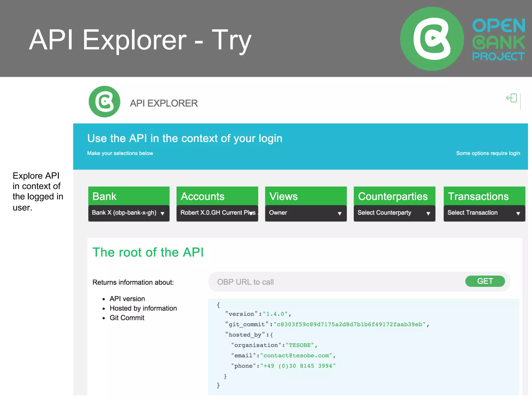Viewport: 532px width, 399px height.
Task: Open the Robert X.0.GH Current Plus accounts dropdown
Action: point(217,213)
